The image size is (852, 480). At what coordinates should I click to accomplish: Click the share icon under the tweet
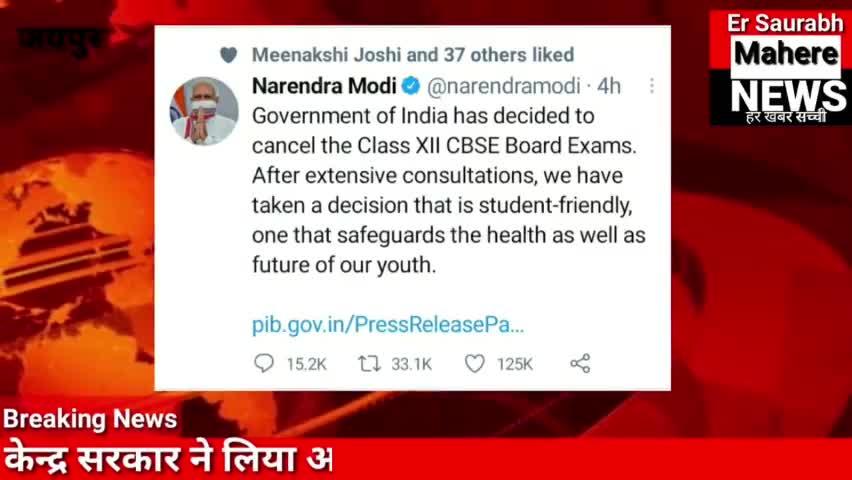point(580,363)
